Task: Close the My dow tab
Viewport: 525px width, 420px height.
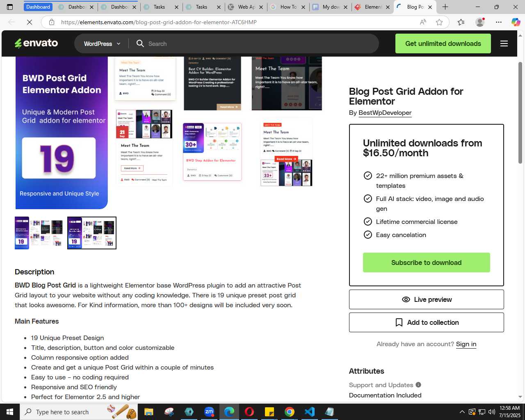Action: point(345,7)
